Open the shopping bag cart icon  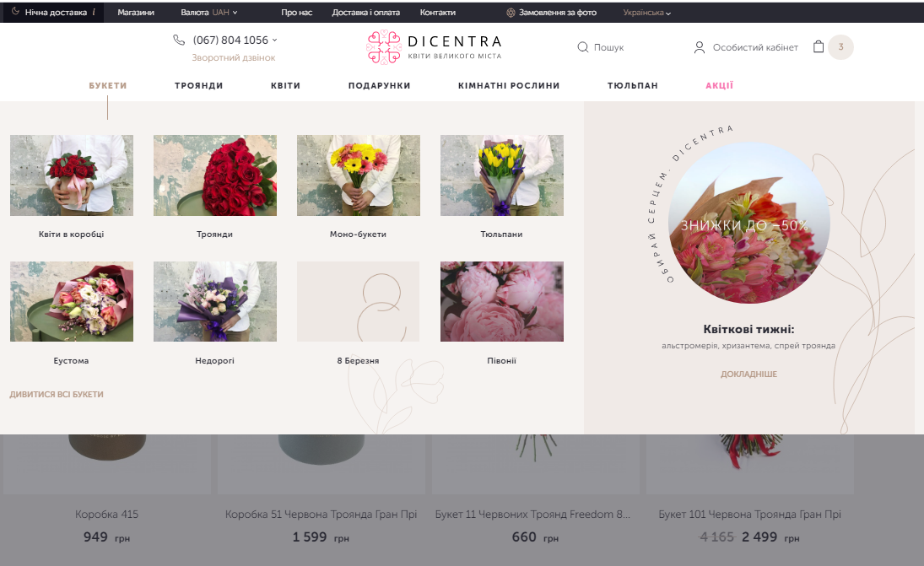click(x=818, y=46)
